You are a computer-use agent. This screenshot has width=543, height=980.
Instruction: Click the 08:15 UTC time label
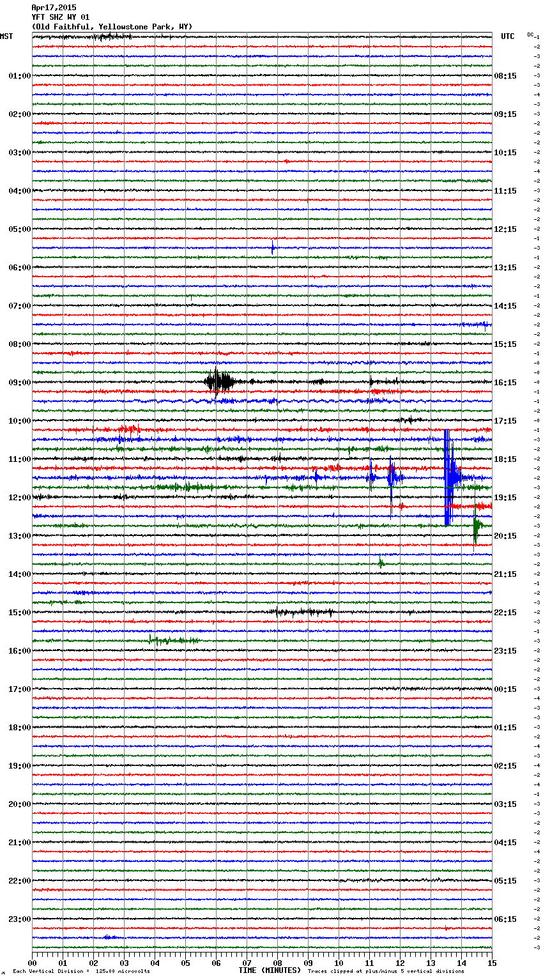[505, 76]
